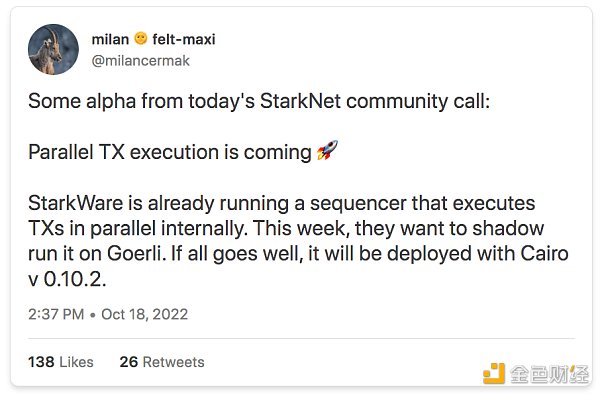This screenshot has height=395, width=600.
Task: Open the 2:37 PM timestamp link
Action: click(x=56, y=314)
